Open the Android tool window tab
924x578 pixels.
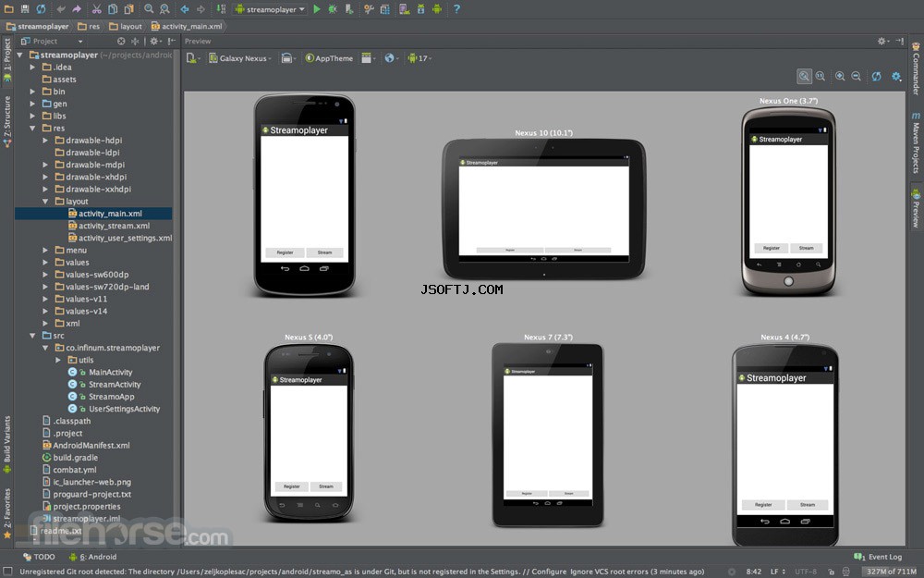pyautogui.click(x=93, y=557)
